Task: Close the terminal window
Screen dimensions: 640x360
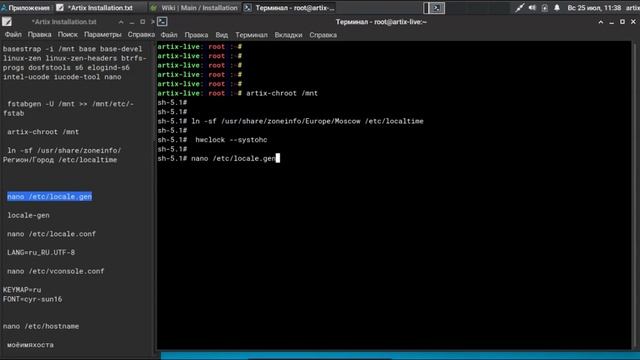Action: pyautogui.click(x=633, y=22)
